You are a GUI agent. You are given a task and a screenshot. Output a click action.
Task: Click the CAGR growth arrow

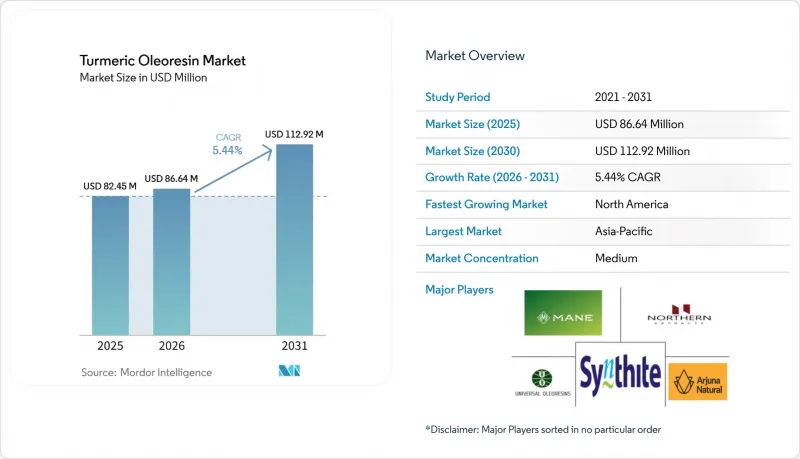[x=234, y=169]
